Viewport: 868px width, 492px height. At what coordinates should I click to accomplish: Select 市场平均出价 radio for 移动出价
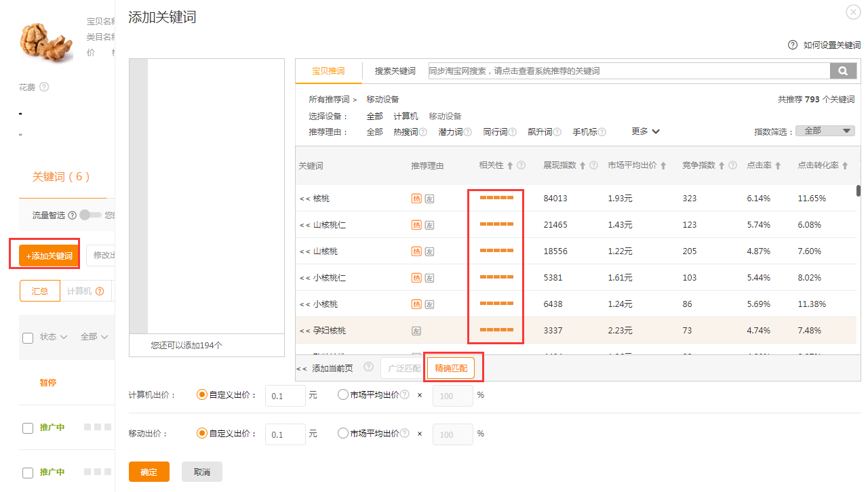point(343,433)
